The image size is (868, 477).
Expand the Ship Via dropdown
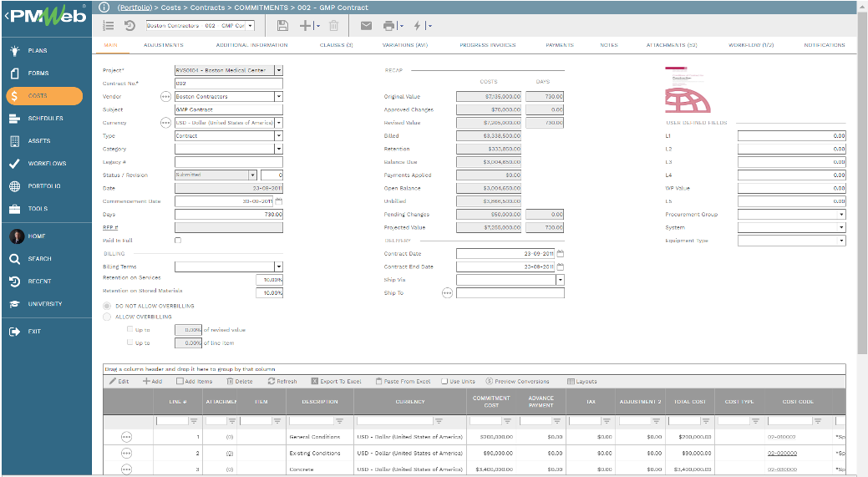561,280
